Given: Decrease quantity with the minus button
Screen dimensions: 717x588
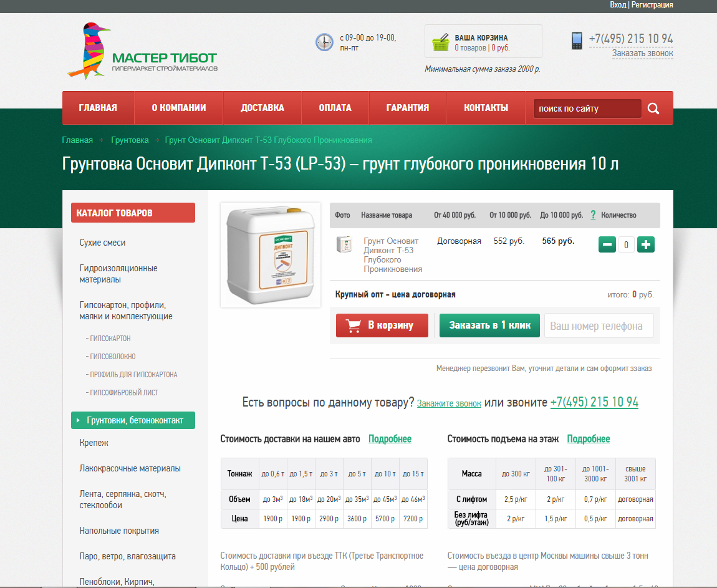Looking at the screenshot, I should tap(607, 244).
